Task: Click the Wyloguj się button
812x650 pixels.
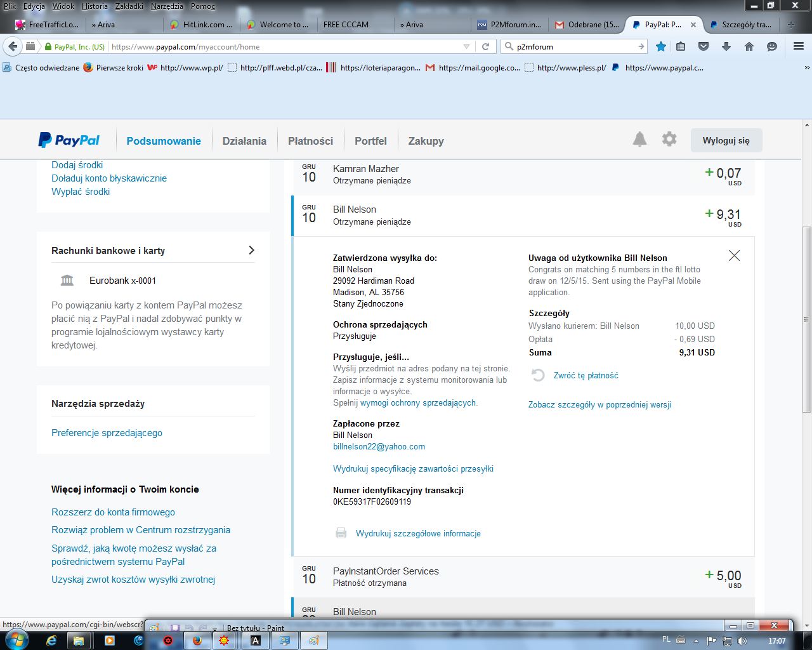Action: 726,140
